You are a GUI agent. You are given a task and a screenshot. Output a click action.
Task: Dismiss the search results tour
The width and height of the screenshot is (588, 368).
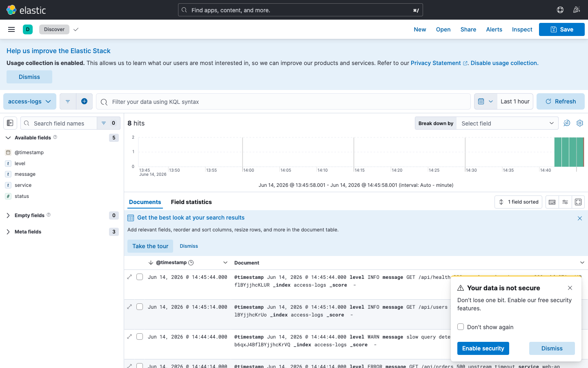tap(189, 246)
